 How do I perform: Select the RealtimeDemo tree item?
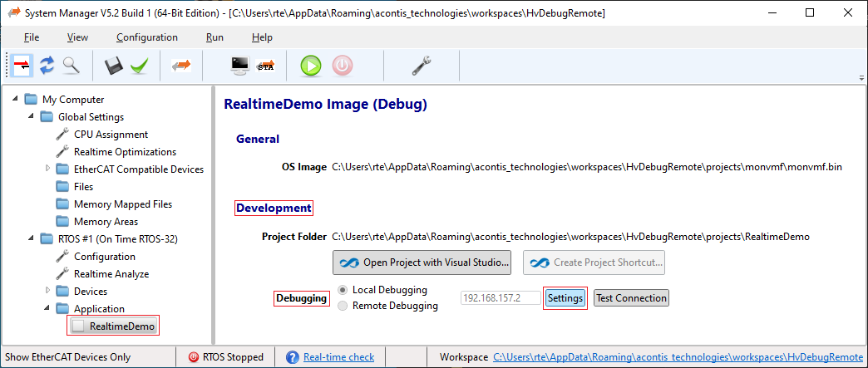pyautogui.click(x=121, y=326)
